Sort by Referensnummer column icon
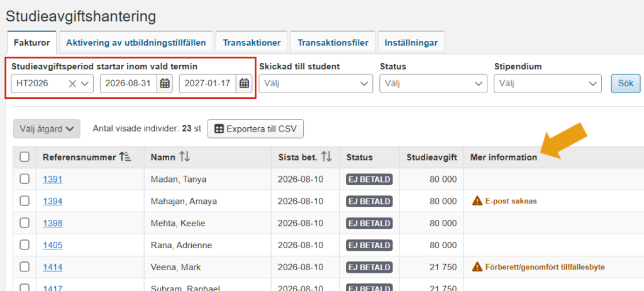The height and width of the screenshot is (291, 644). [x=125, y=157]
